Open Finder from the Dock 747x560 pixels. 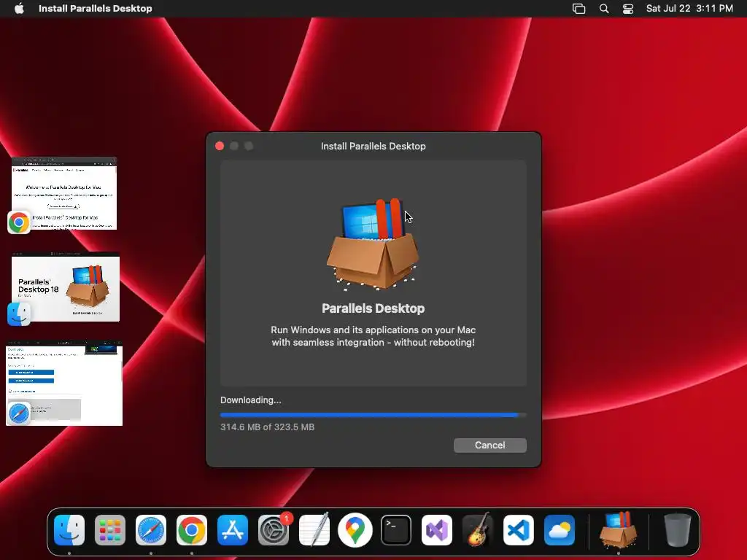pyautogui.click(x=69, y=530)
